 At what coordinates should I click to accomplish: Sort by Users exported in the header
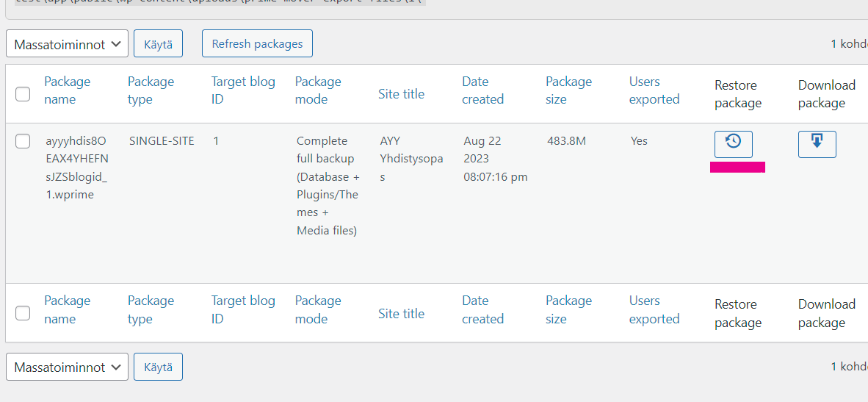pos(654,90)
